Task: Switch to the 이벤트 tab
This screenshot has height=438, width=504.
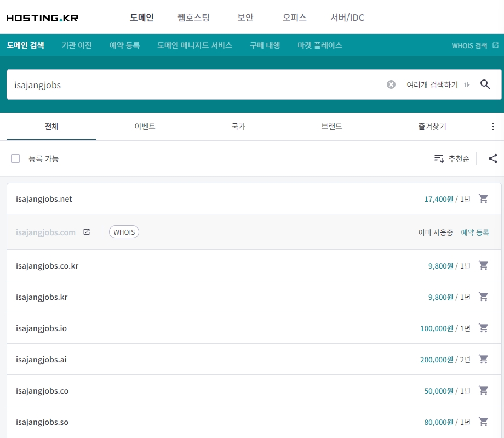Action: point(145,127)
